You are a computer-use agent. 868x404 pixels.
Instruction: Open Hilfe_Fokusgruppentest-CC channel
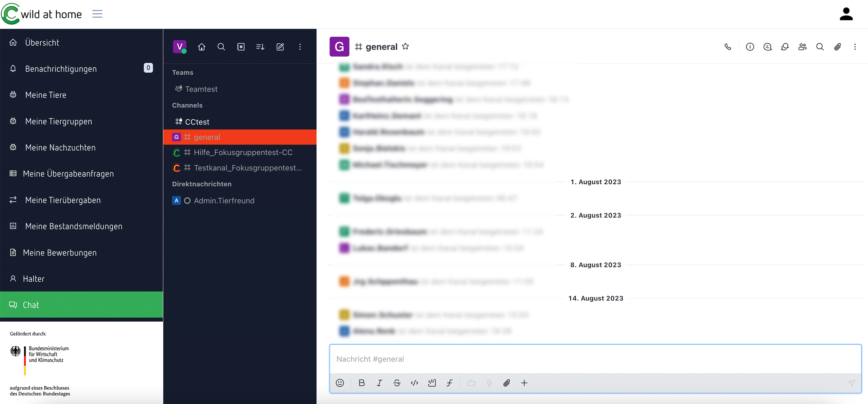243,153
